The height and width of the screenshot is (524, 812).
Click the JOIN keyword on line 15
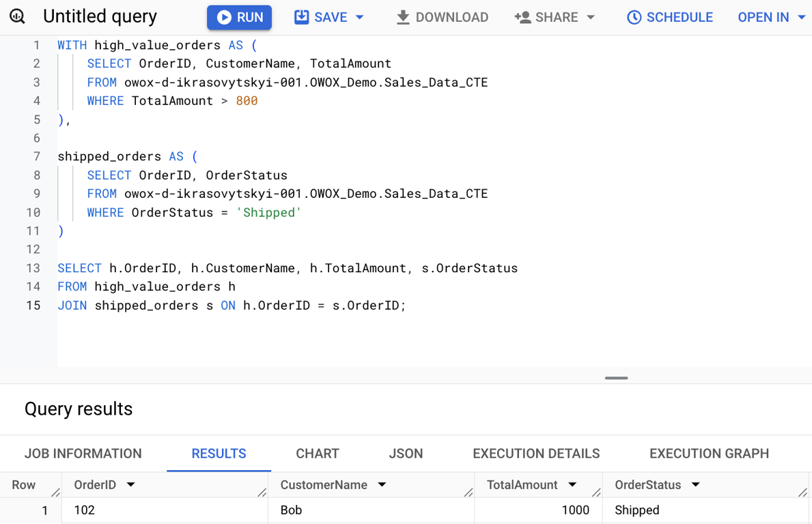(72, 306)
